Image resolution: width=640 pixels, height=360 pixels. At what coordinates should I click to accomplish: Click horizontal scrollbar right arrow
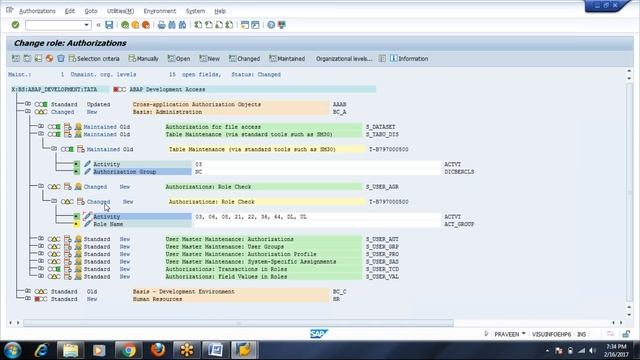point(621,323)
